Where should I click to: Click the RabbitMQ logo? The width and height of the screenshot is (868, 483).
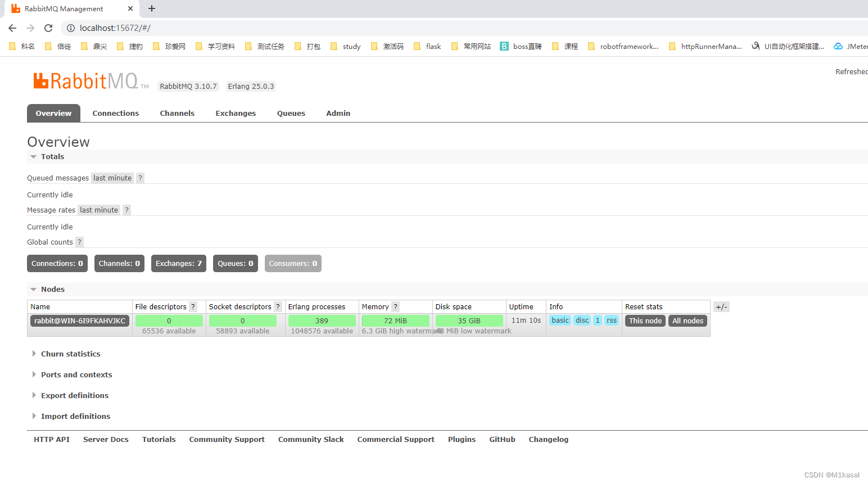(91, 82)
